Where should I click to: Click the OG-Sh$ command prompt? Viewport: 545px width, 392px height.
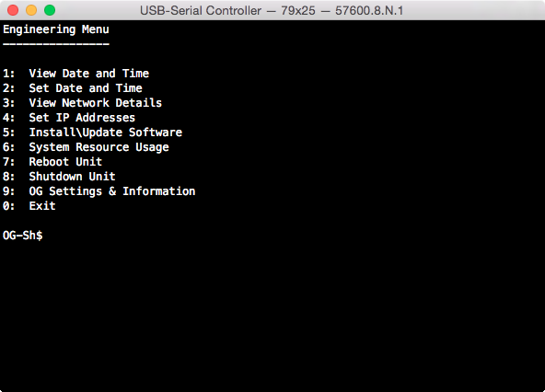23,236
